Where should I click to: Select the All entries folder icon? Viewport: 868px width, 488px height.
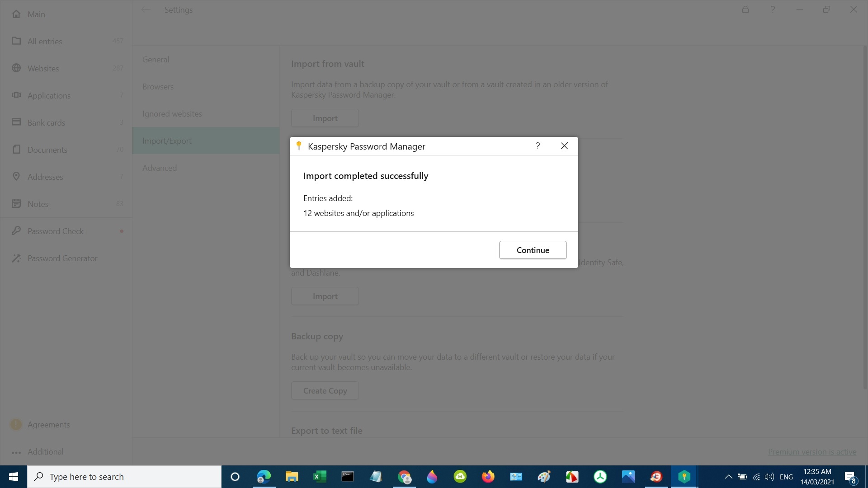(x=16, y=41)
